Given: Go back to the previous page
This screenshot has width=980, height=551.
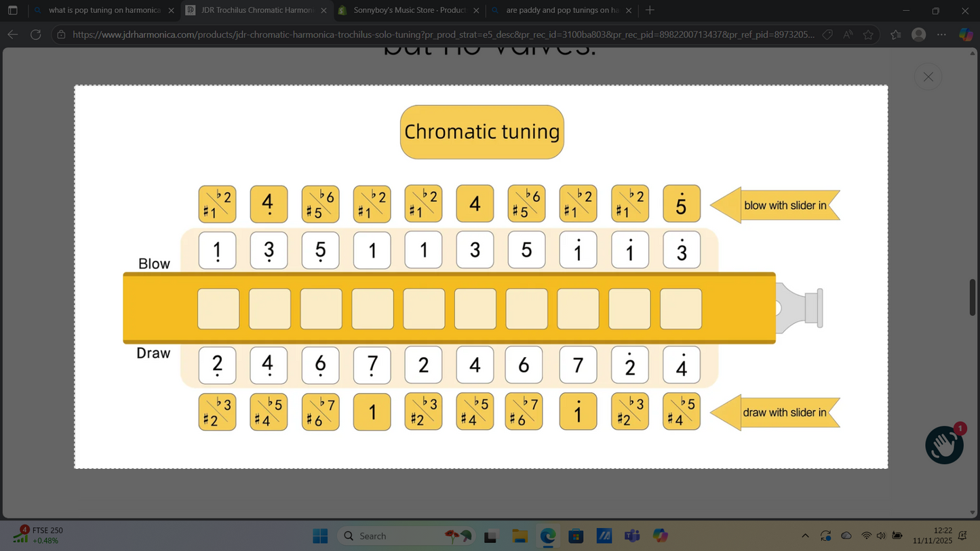Looking at the screenshot, I should pyautogui.click(x=13, y=35).
